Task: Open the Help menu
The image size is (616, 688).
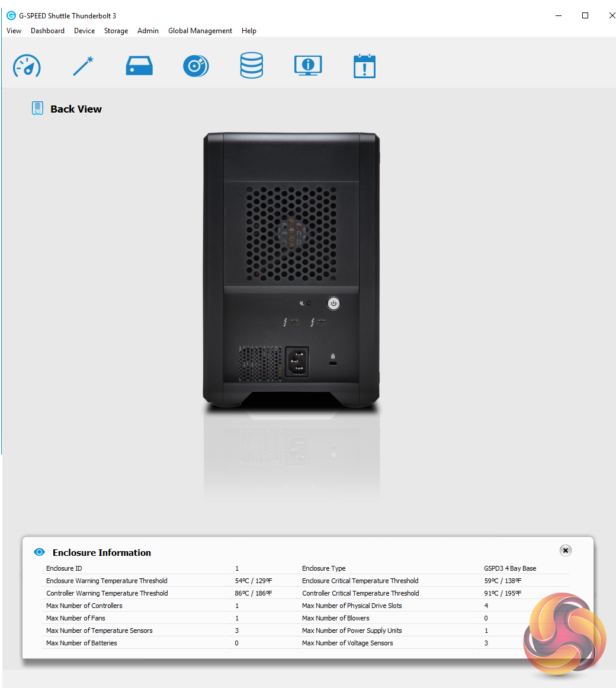Action: [x=249, y=31]
